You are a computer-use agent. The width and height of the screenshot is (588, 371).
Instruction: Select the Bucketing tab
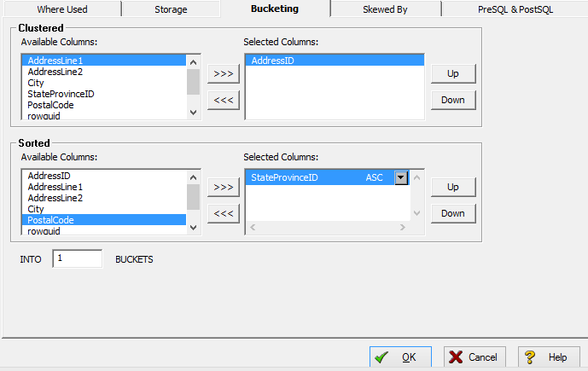(275, 9)
